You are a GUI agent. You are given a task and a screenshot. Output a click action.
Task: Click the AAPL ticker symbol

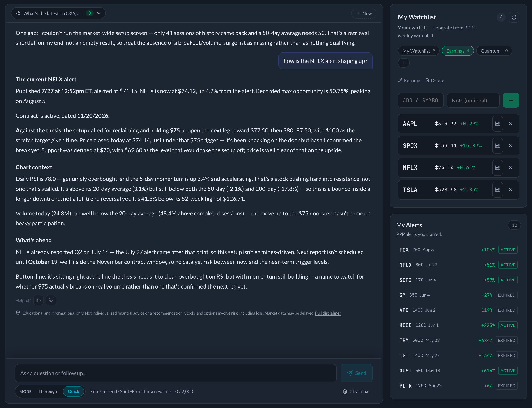click(x=410, y=124)
